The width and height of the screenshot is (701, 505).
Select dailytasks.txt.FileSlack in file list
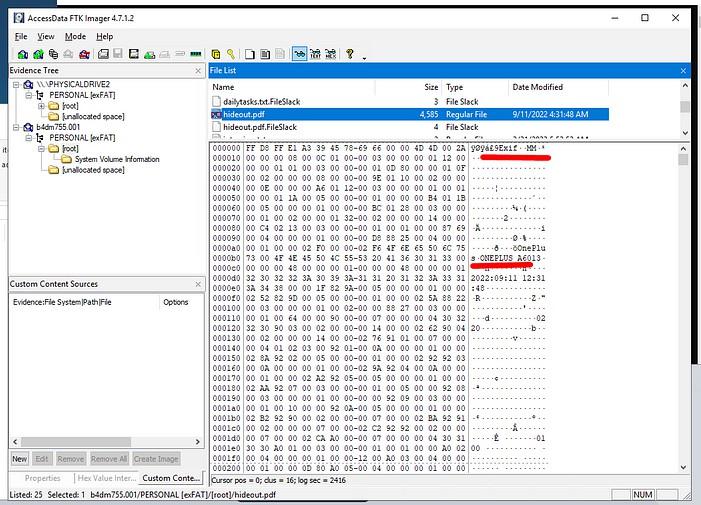point(262,102)
